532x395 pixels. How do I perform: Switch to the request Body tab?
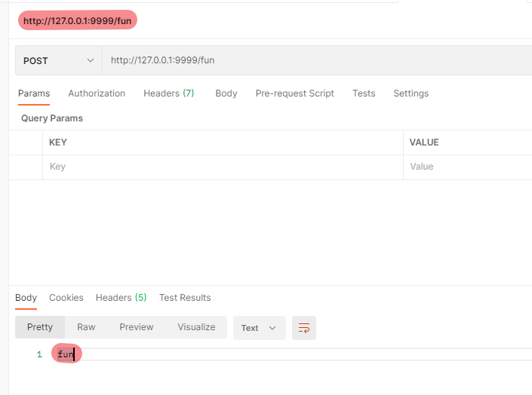(x=226, y=93)
